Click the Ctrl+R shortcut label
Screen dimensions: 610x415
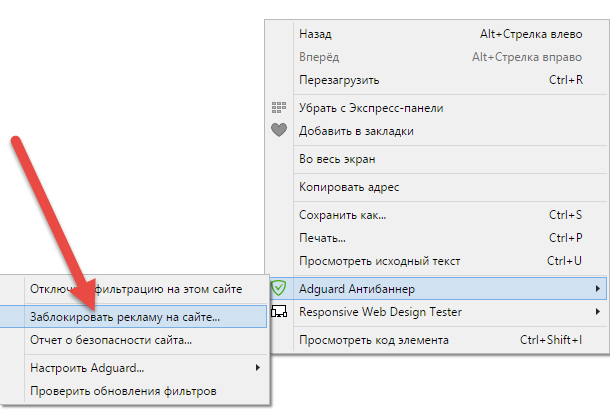[x=566, y=80]
